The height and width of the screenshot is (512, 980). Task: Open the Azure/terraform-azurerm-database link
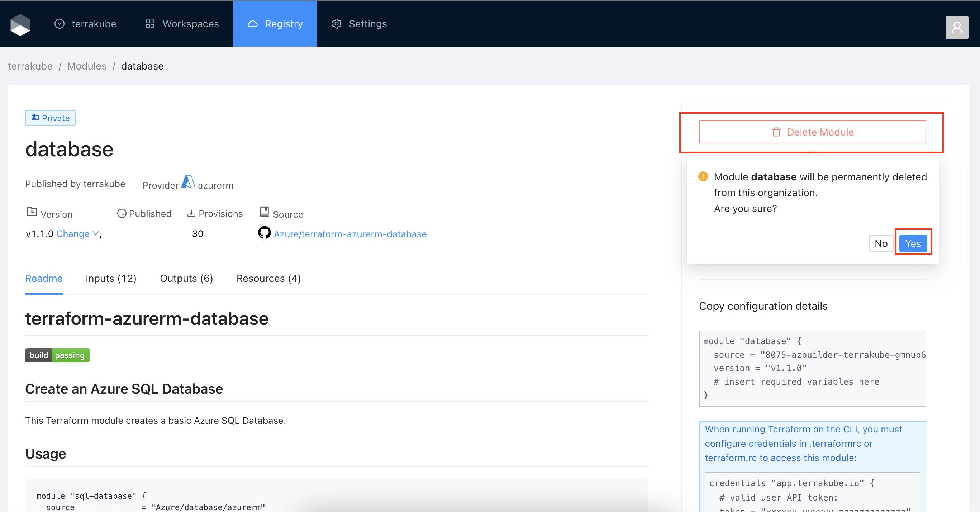350,234
